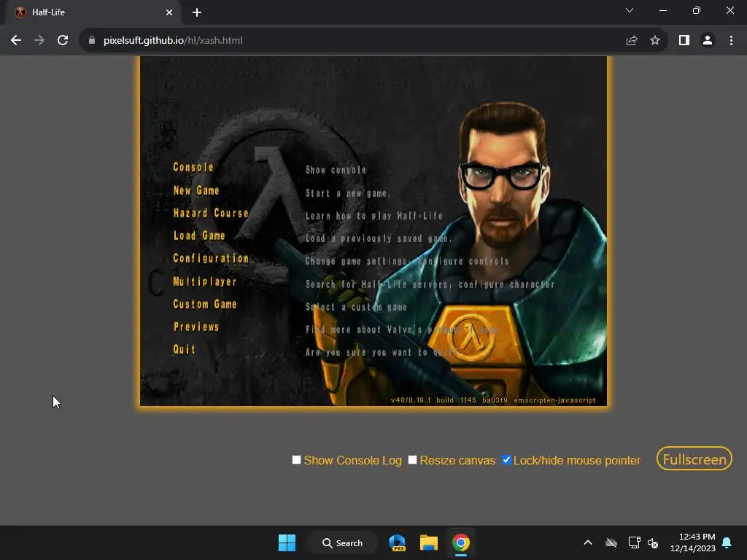Open clock and date 12:43 PM

[x=693, y=542]
